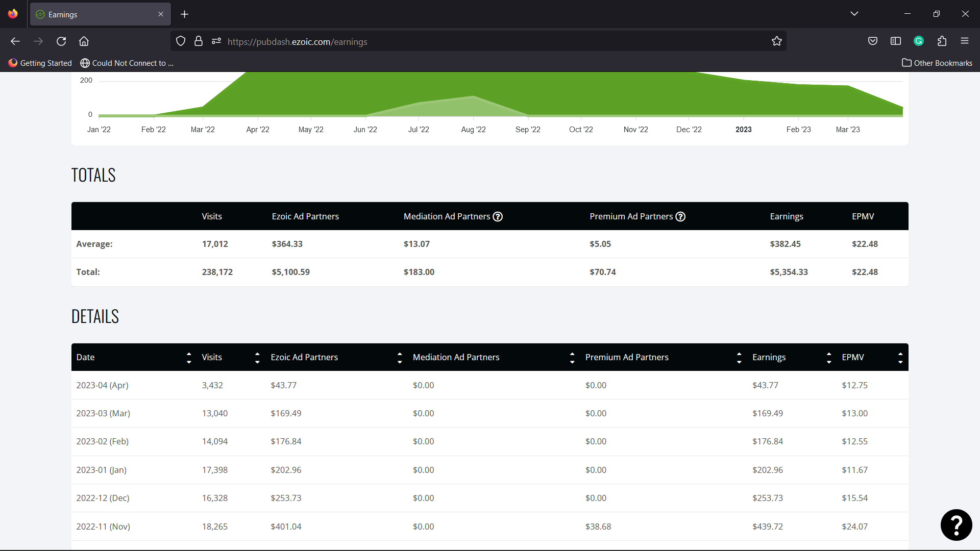Go back to the previous page
Viewport: 980px width, 551px height.
point(15,41)
